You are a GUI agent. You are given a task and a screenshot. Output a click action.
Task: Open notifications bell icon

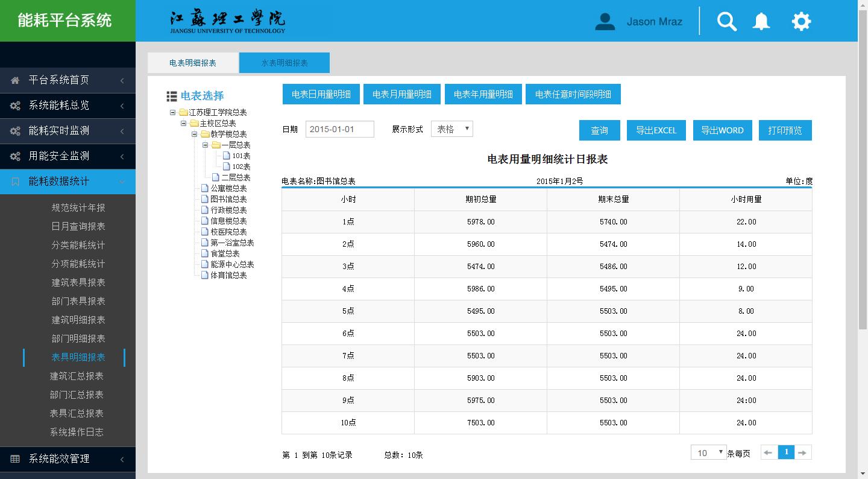click(x=761, y=22)
